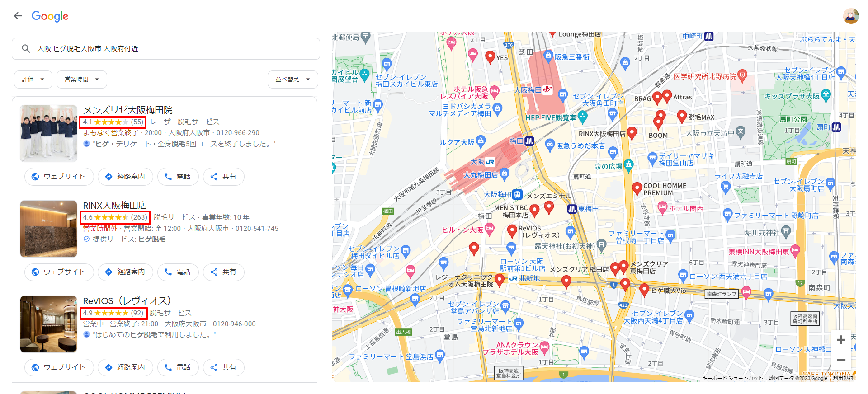
Task: Click the キッズプラザ大阪 marker
Action: [x=826, y=95]
